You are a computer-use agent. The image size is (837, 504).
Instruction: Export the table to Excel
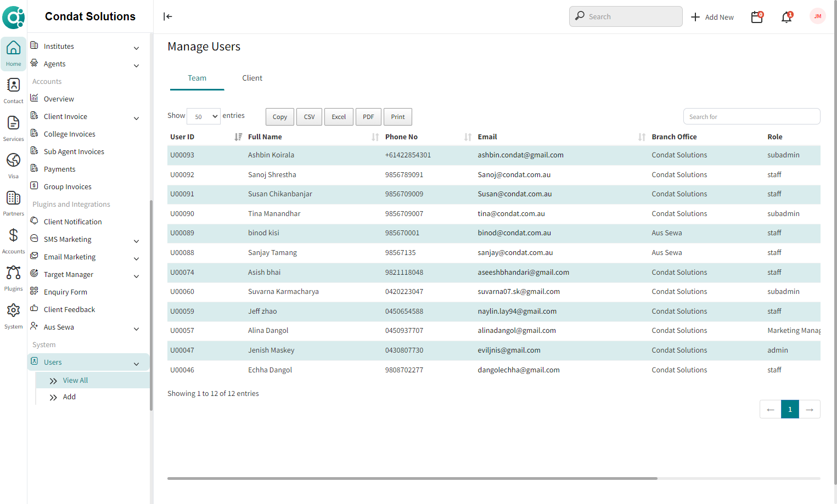339,117
